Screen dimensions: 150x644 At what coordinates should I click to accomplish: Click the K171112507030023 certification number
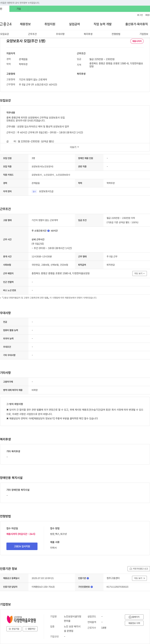pyautogui.click(x=117, y=587)
